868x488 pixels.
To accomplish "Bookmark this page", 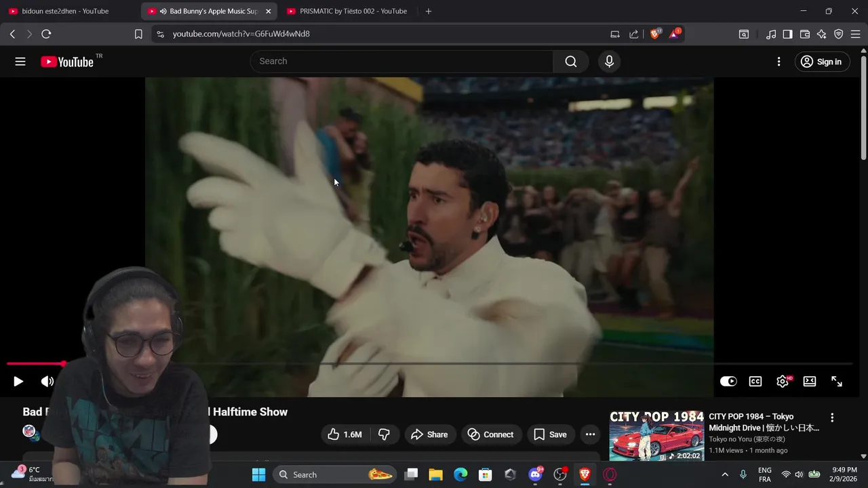I will 138,34.
